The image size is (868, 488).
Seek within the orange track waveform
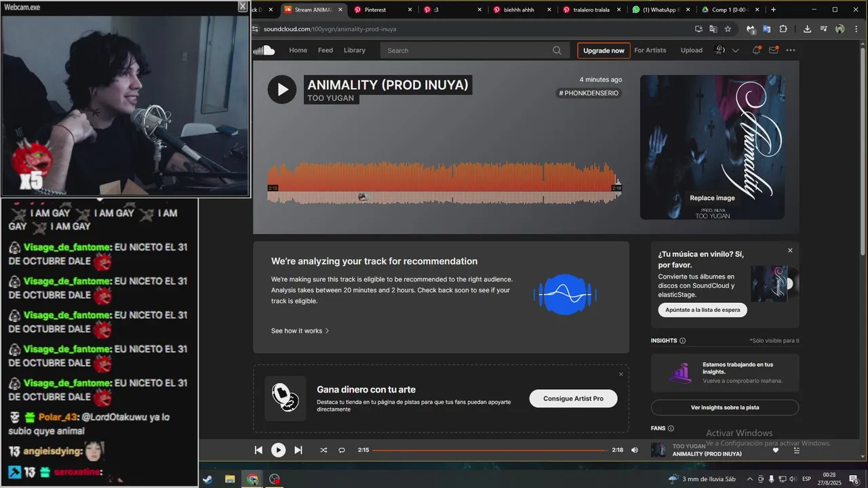[x=444, y=182]
